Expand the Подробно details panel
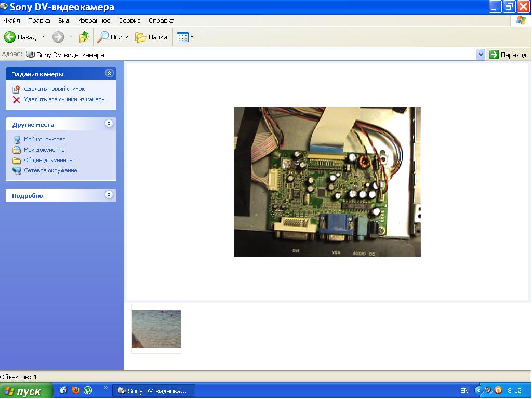532x399 pixels. pos(109,195)
